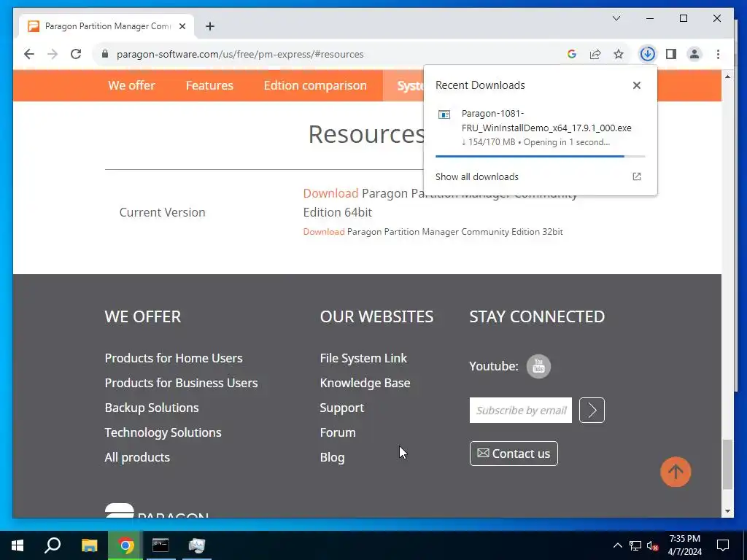
Task: Open downloads page via external link icon
Action: pyautogui.click(x=636, y=176)
